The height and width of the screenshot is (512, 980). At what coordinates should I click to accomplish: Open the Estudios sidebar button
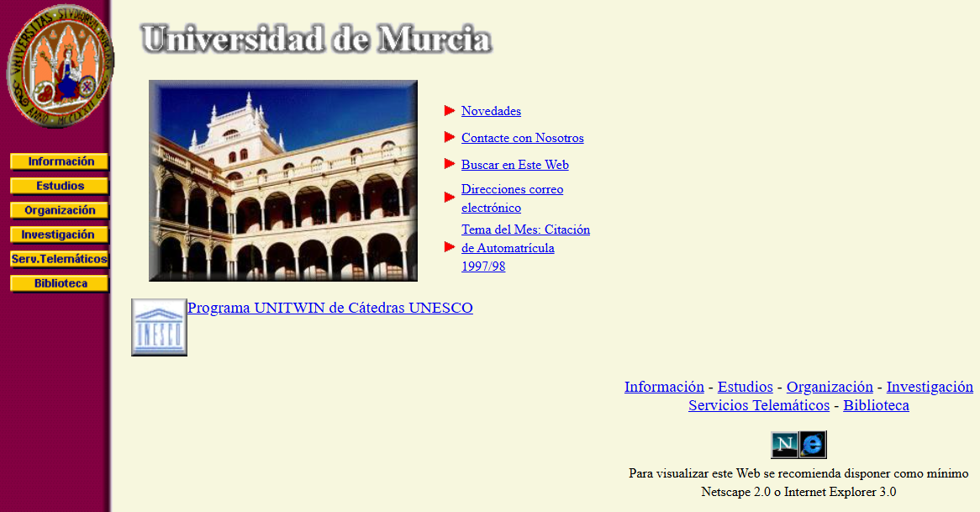(60, 186)
